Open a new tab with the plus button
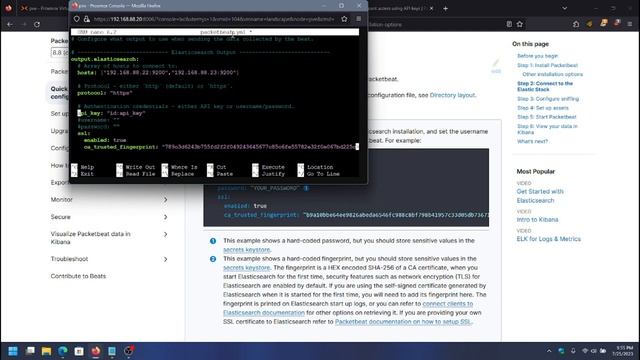This screenshot has height=360, width=640. pos(445,8)
